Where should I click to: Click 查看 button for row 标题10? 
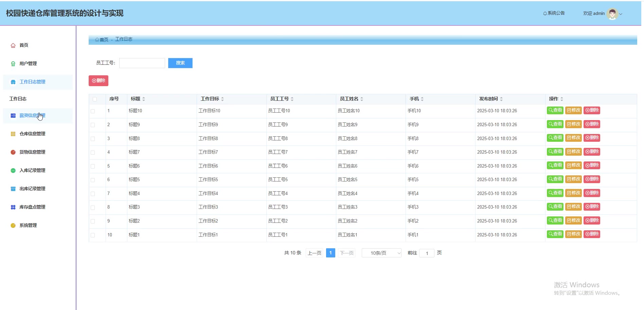coord(555,110)
